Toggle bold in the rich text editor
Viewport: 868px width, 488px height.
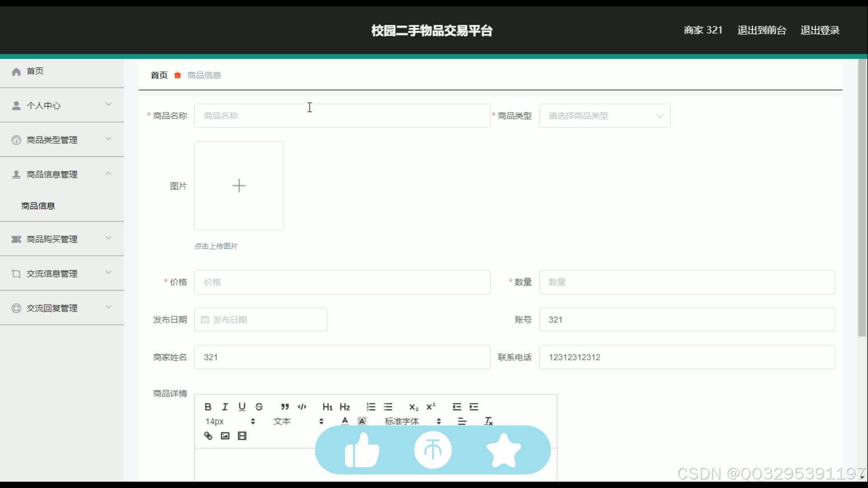[x=208, y=407]
